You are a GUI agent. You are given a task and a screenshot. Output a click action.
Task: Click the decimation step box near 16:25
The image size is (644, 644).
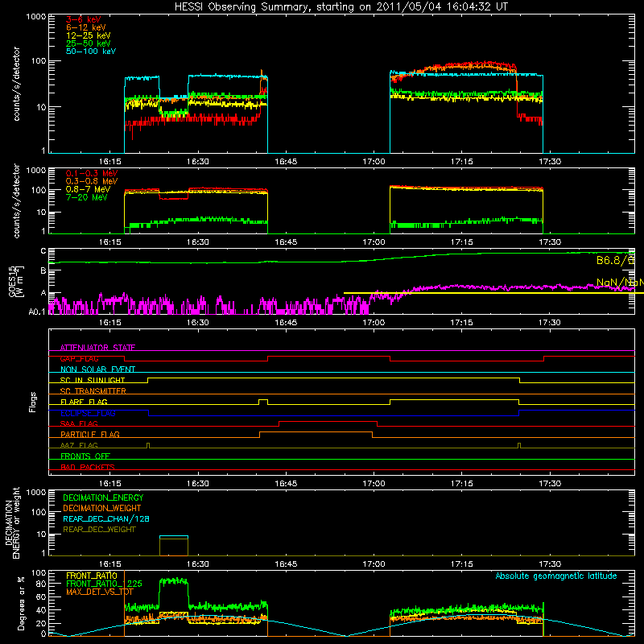(x=174, y=546)
